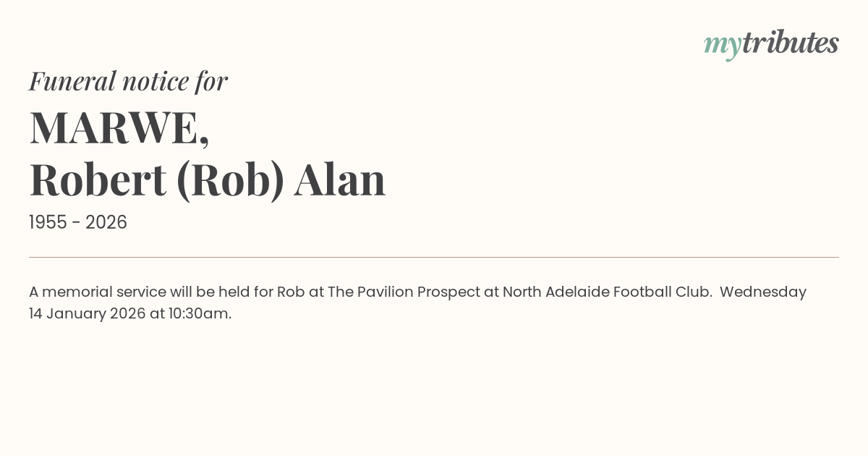Click the green "my" in the logo
The height and width of the screenshot is (456, 868).
coord(722,45)
